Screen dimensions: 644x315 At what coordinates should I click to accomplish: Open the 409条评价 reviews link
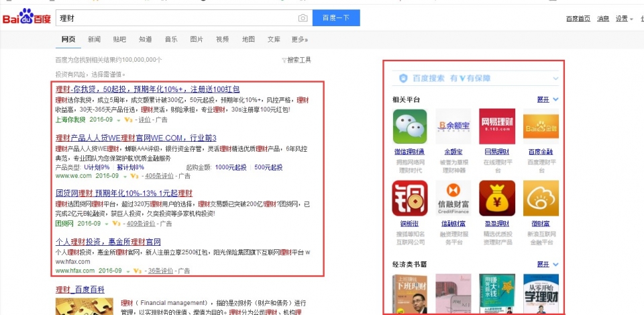click(x=141, y=224)
